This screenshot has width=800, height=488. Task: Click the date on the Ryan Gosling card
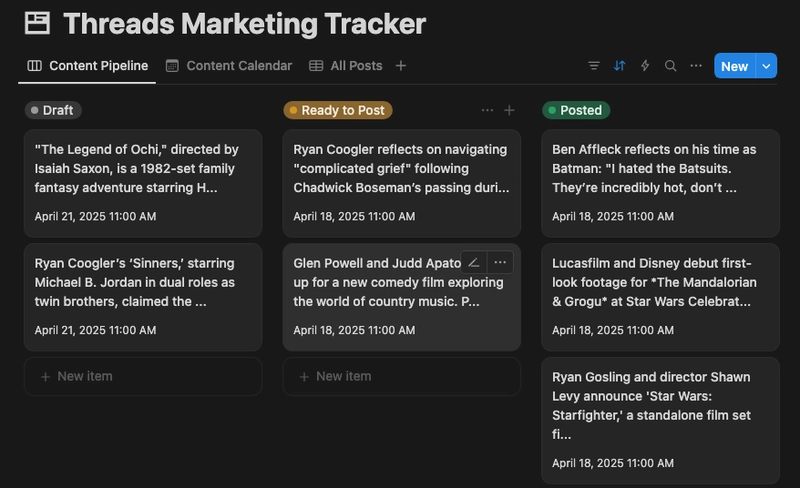tap(613, 463)
